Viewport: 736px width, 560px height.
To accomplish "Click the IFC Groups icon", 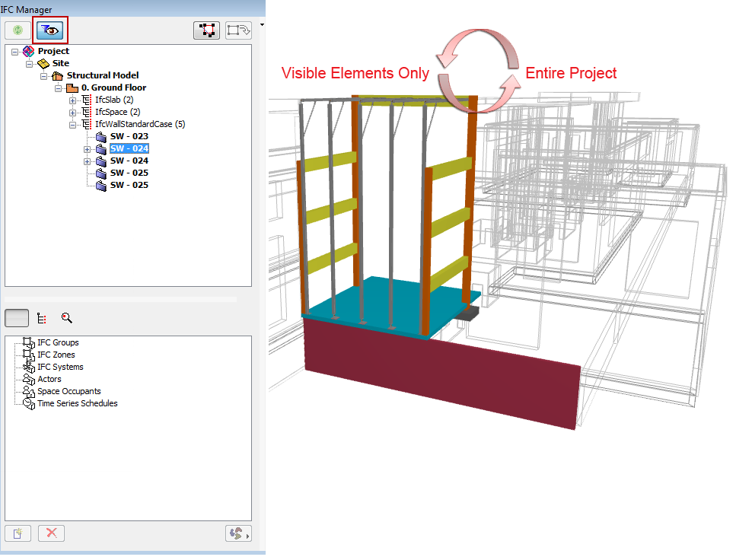I will (x=29, y=342).
